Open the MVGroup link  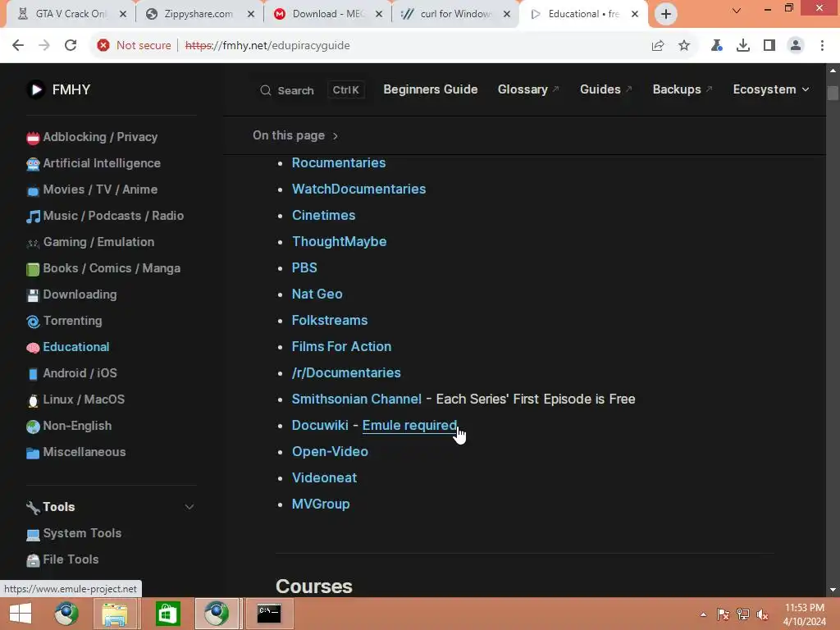[x=321, y=504]
